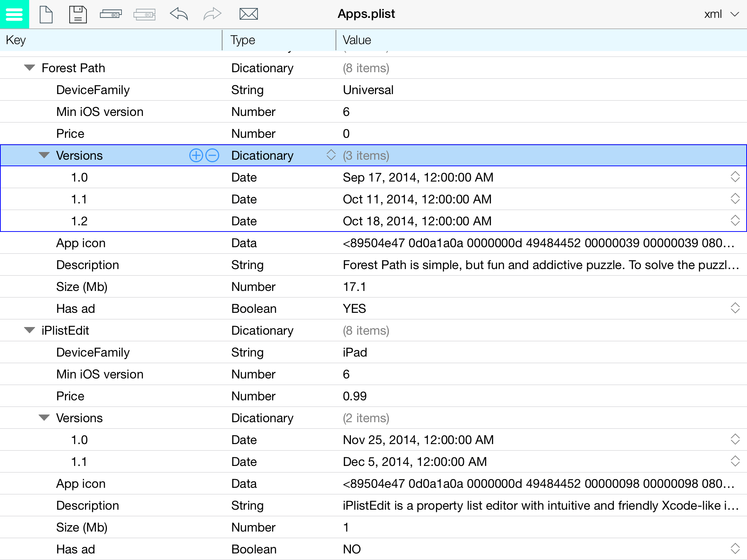
Task: Send file via envelope mail icon
Action: point(248,15)
